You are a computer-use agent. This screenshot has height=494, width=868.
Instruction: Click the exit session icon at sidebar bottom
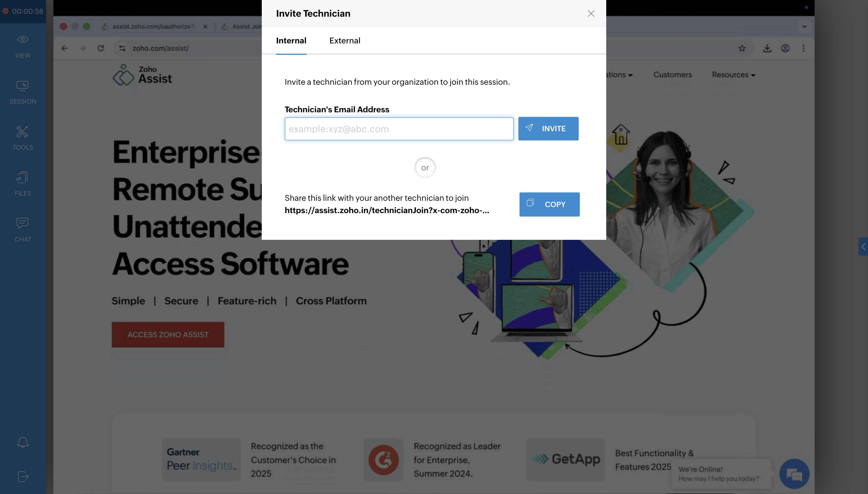pos(23,476)
